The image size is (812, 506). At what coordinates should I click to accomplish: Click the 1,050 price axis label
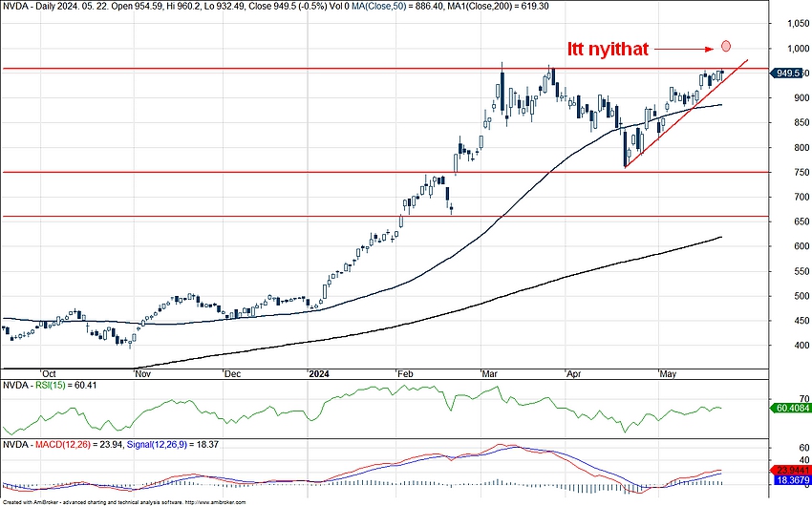coord(798,23)
